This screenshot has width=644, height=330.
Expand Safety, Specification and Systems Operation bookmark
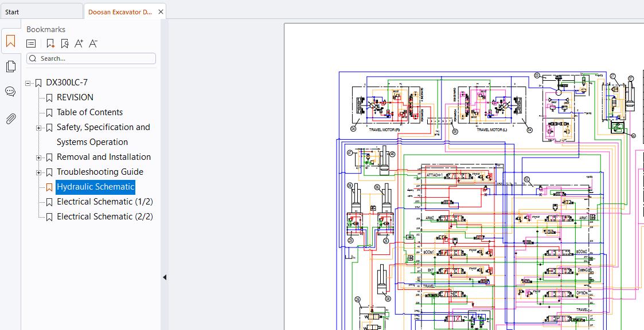(38, 128)
